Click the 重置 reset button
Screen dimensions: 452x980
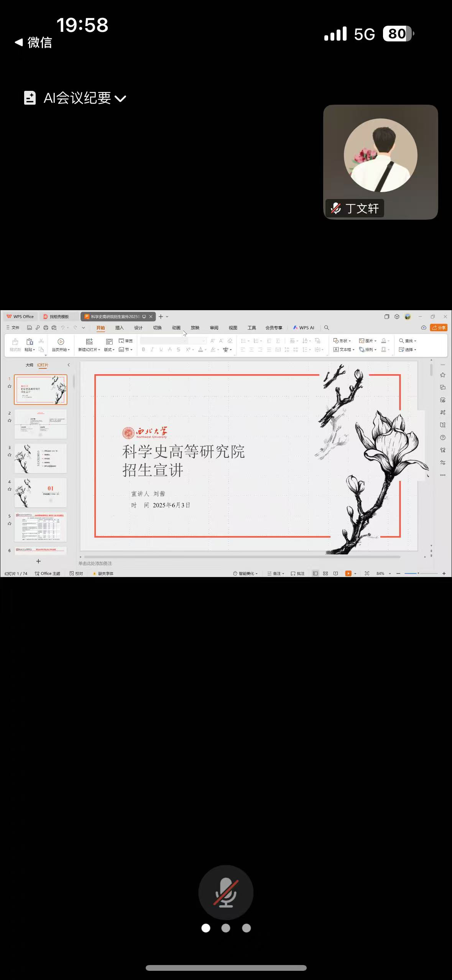click(126, 341)
